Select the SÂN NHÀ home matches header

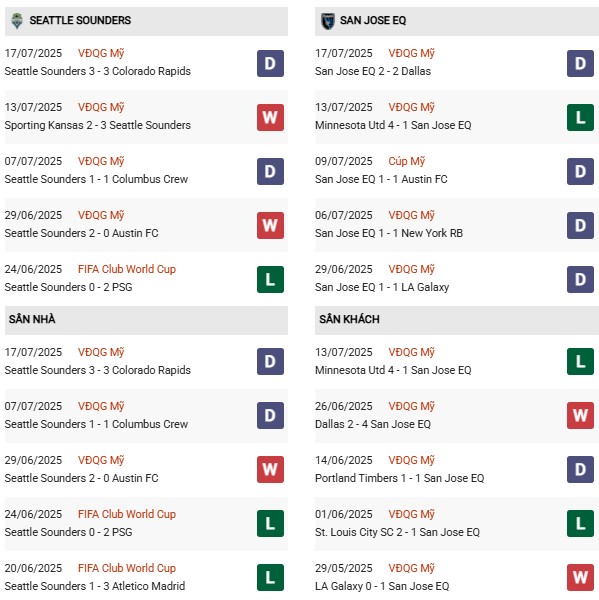pos(146,320)
